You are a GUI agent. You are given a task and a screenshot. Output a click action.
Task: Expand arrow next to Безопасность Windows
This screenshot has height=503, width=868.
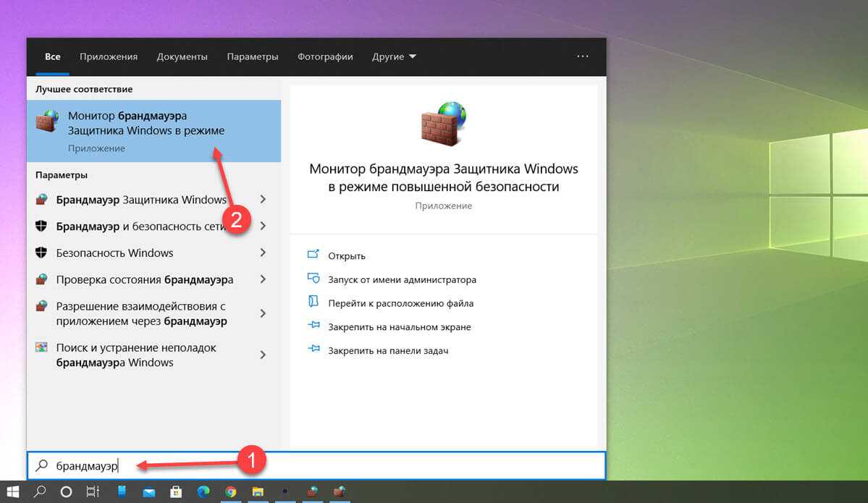[x=263, y=253]
